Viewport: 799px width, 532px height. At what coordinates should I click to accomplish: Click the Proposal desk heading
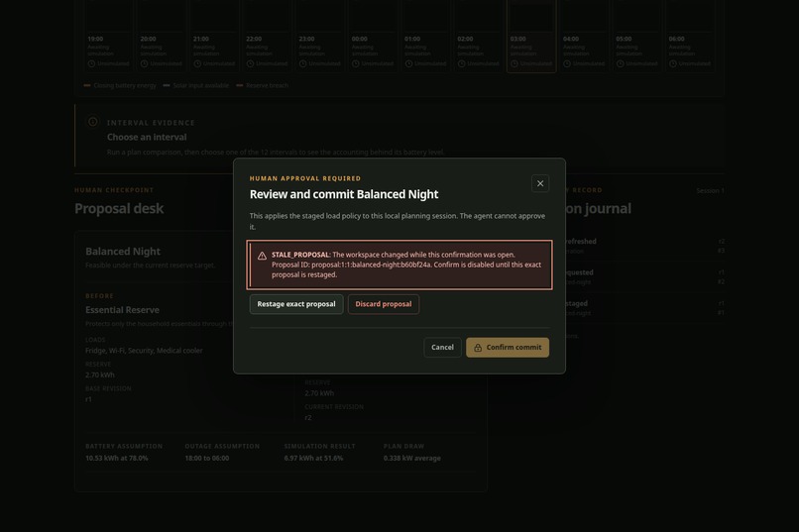119,208
